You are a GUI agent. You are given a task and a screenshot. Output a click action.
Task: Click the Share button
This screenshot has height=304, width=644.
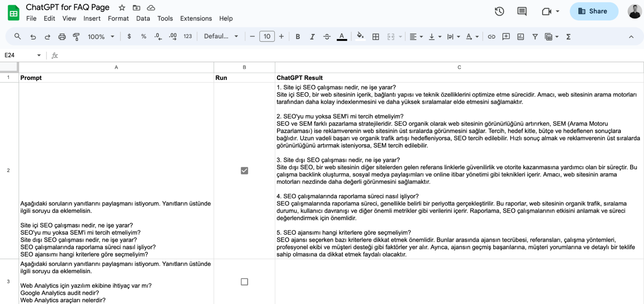[594, 11]
